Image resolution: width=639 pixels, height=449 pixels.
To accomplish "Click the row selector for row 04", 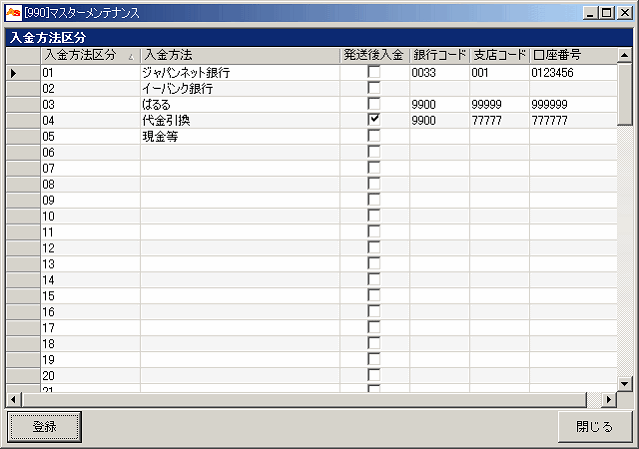I will point(23,121).
